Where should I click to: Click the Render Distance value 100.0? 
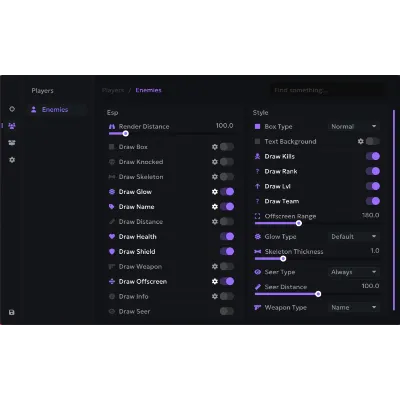(x=225, y=126)
